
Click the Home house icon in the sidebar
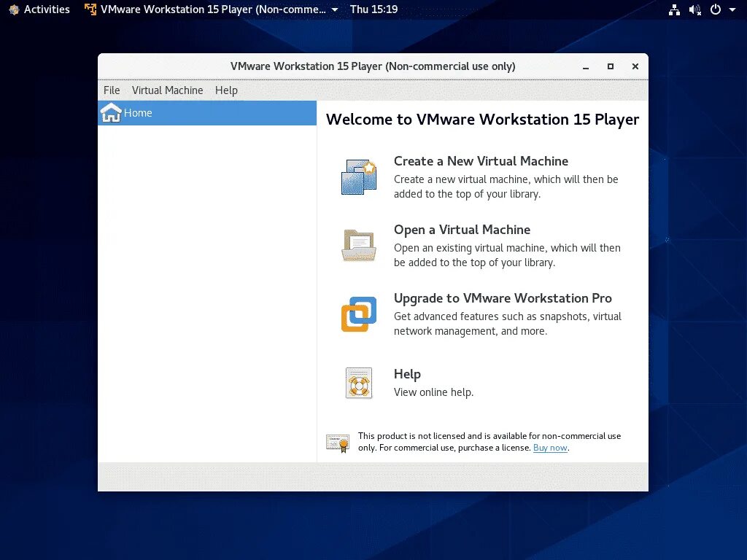(x=111, y=113)
